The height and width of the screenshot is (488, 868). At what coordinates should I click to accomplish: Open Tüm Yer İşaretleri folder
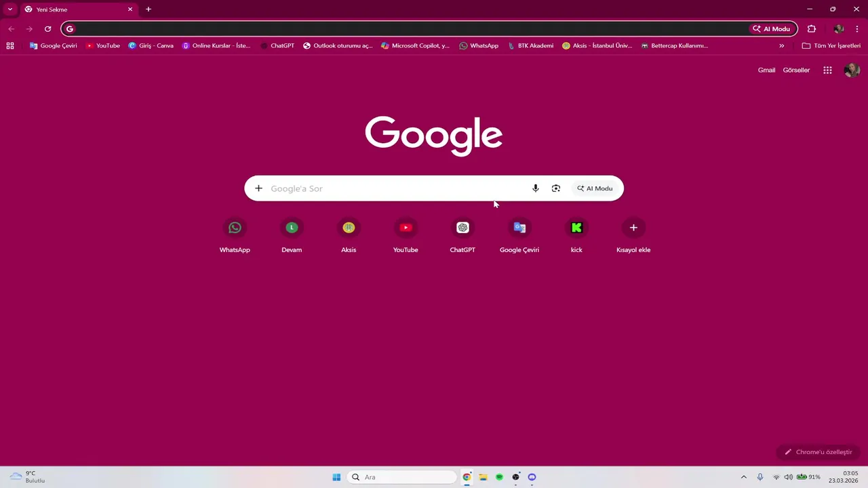click(x=831, y=45)
